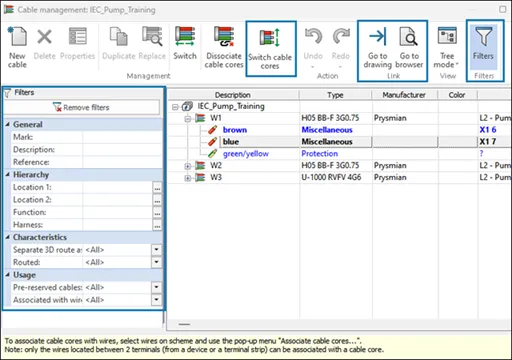Collapse the W1 cable node

tap(188, 118)
